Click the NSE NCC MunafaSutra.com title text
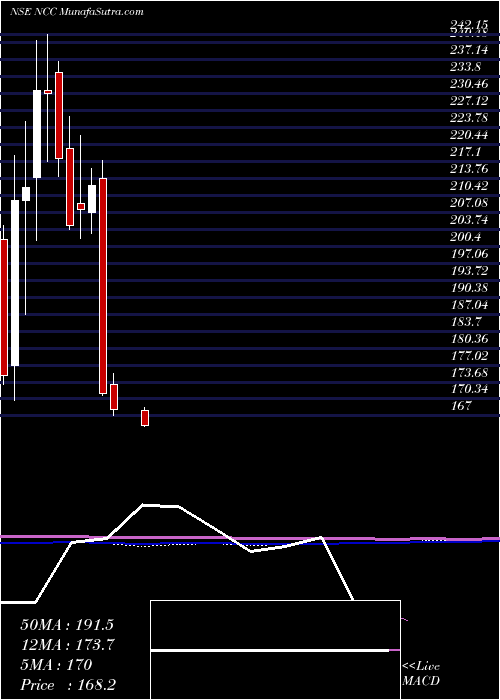Image resolution: width=500 pixels, height=700 pixels. click(x=76, y=12)
